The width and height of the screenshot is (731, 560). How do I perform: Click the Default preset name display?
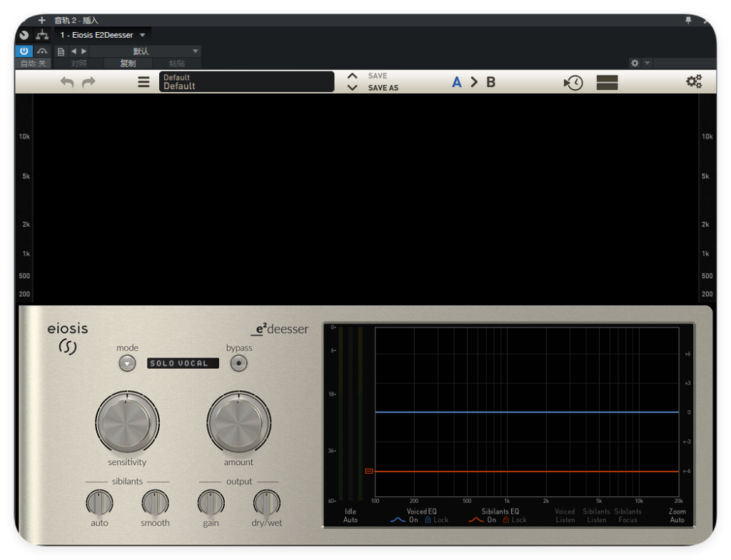[246, 81]
